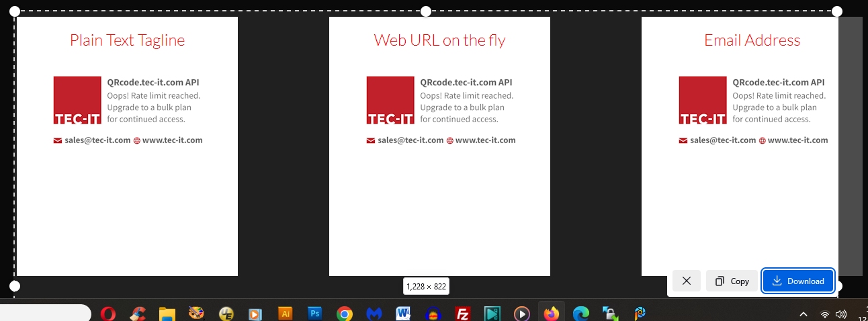Image resolution: width=868 pixels, height=321 pixels.
Task: Launch Adobe Illustrator from taskbar
Action: click(x=286, y=314)
